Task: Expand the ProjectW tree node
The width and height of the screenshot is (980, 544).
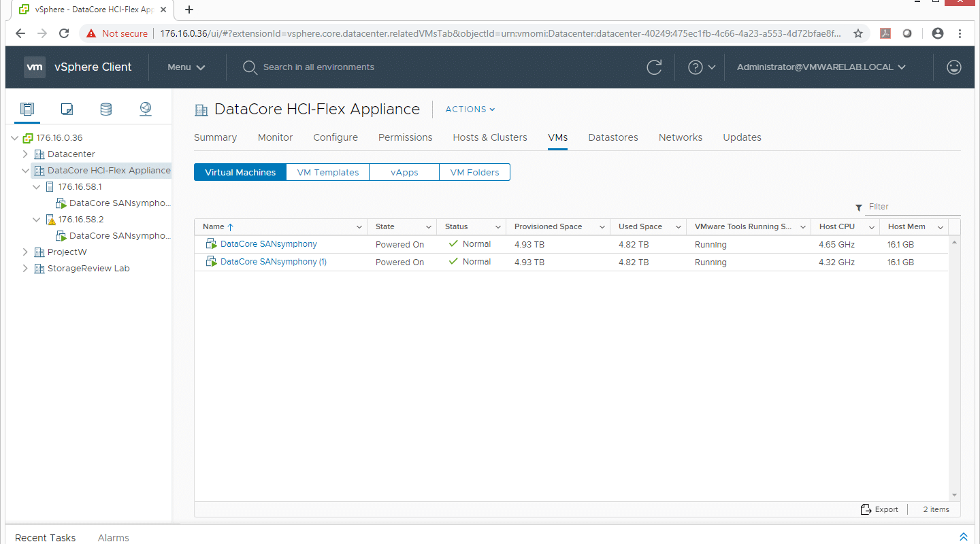Action: (26, 252)
